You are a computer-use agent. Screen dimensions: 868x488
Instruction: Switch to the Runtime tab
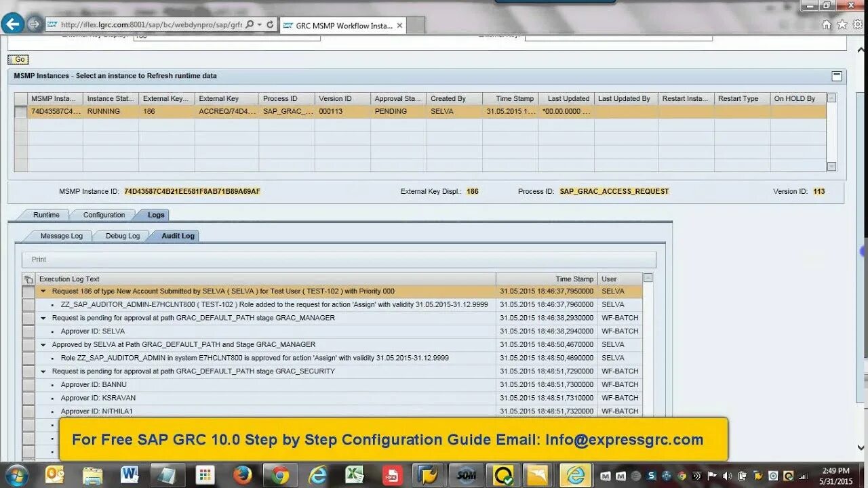47,215
